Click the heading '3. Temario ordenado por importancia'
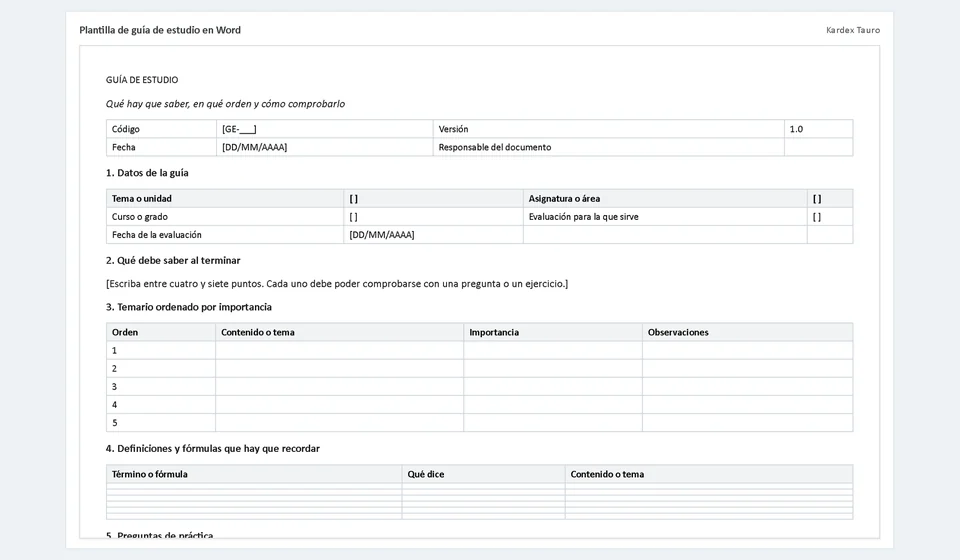 pyautogui.click(x=189, y=307)
